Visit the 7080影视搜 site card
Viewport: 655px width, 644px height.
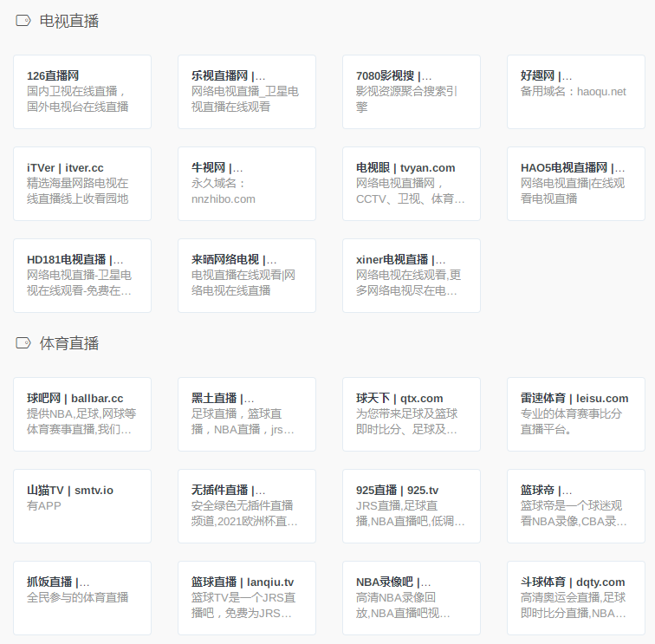412,92
